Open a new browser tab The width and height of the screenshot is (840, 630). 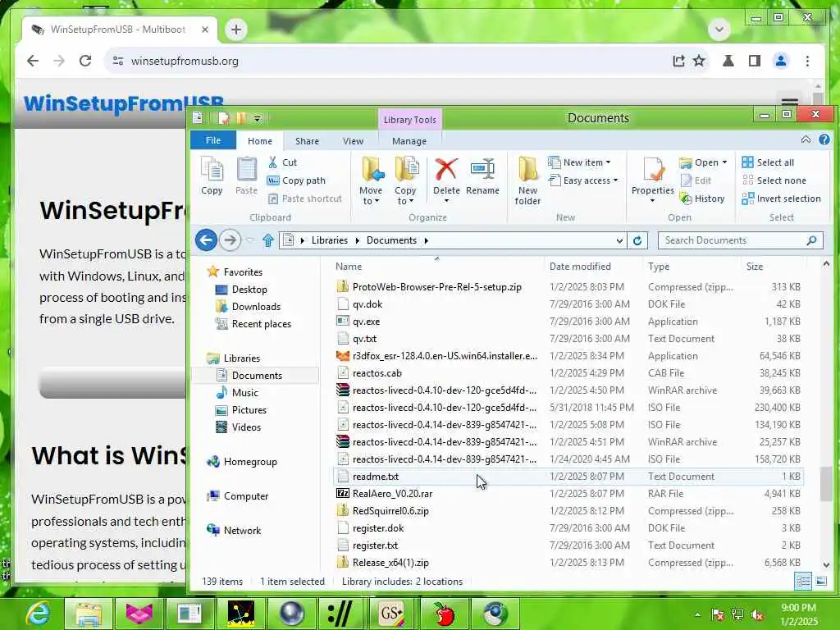click(x=235, y=29)
